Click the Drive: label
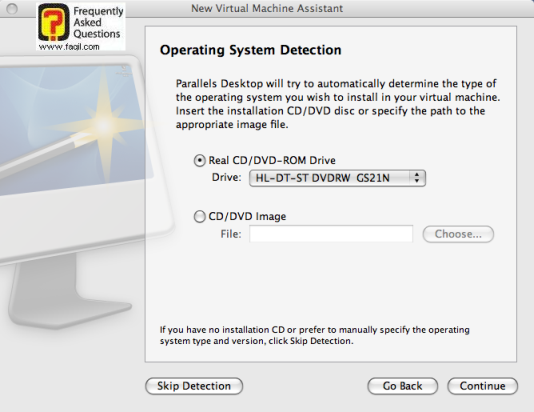Image resolution: width=534 pixels, height=412 pixels. tap(226, 177)
